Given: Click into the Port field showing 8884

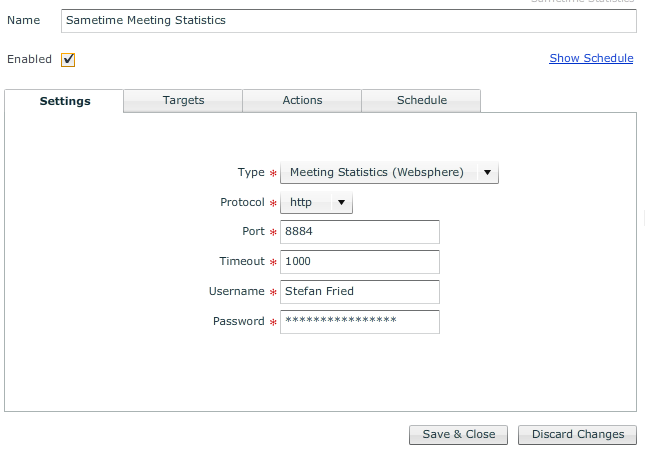Looking at the screenshot, I should (x=360, y=232).
